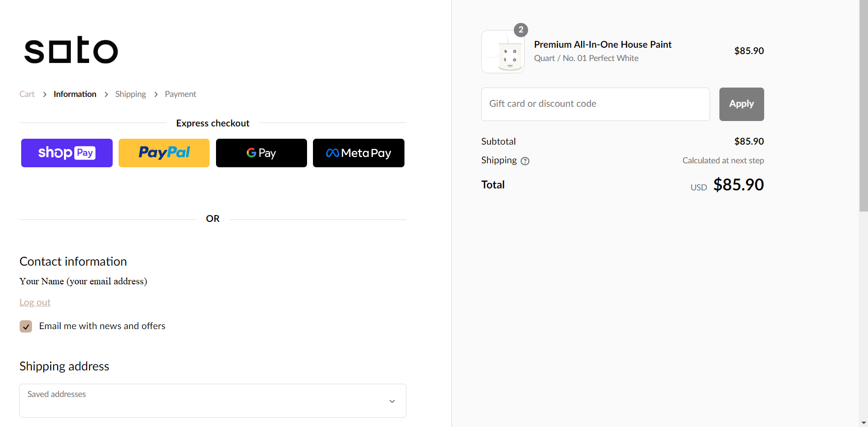
Task: Click the shipping help question-mark icon
Action: tap(525, 161)
